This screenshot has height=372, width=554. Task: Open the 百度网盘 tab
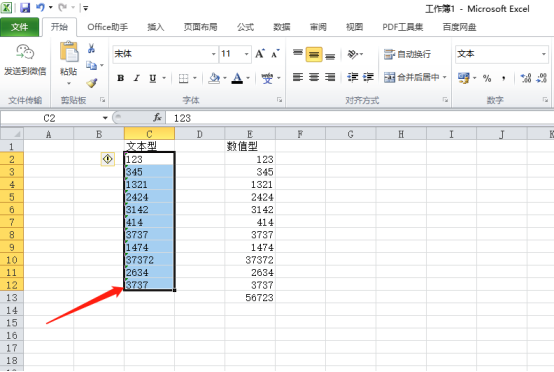coord(459,27)
